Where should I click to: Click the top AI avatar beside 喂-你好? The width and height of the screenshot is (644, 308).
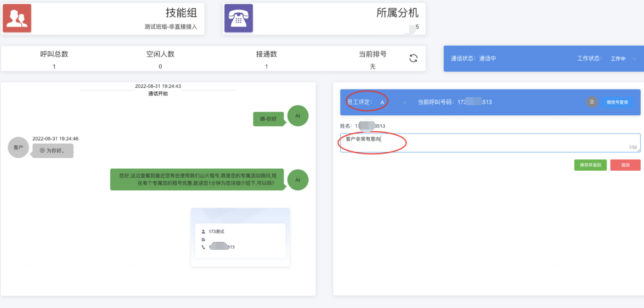click(x=297, y=116)
